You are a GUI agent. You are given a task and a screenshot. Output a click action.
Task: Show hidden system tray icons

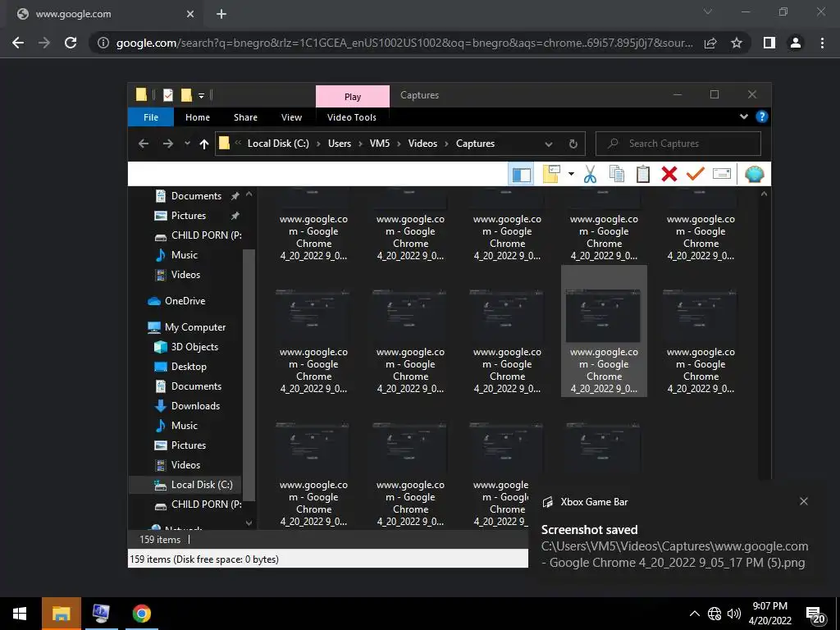click(694, 614)
